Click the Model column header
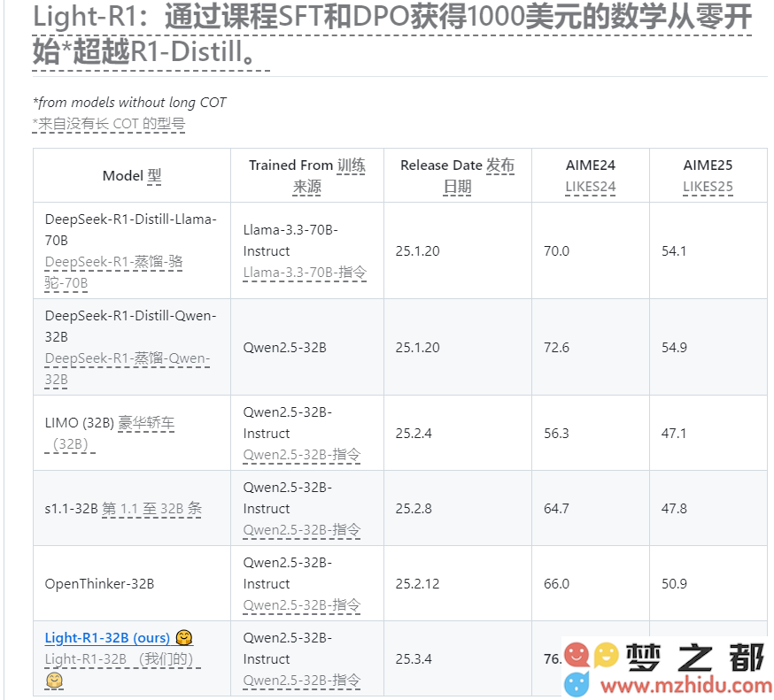Viewport: 774px width, 700px height. pos(132,175)
